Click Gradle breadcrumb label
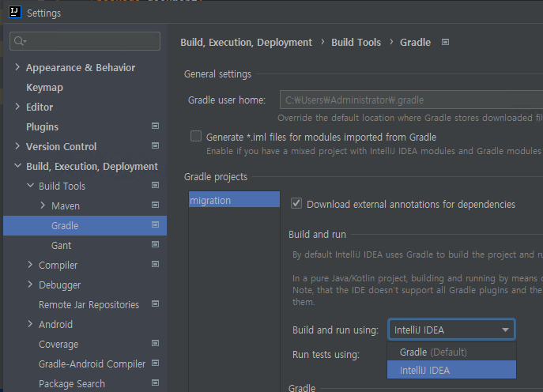543x392 pixels. [415, 42]
